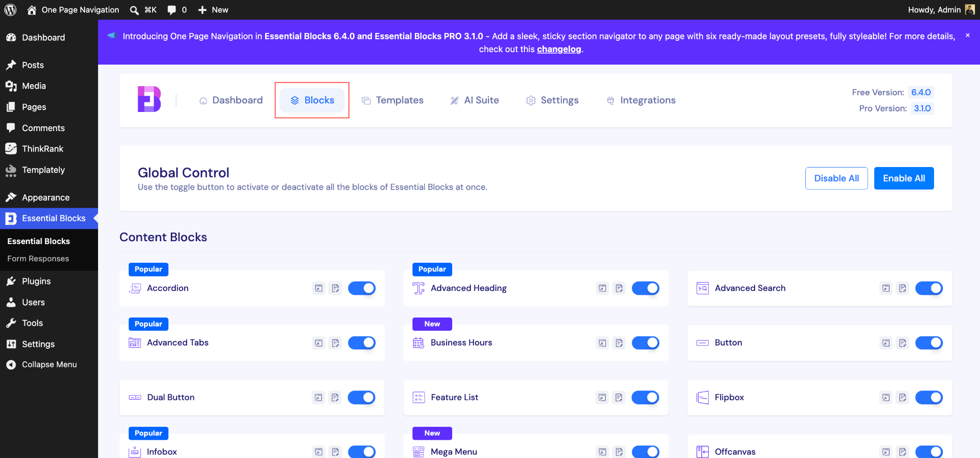980x458 pixels.
Task: Open the Business Hours demo icon
Action: coord(602,343)
